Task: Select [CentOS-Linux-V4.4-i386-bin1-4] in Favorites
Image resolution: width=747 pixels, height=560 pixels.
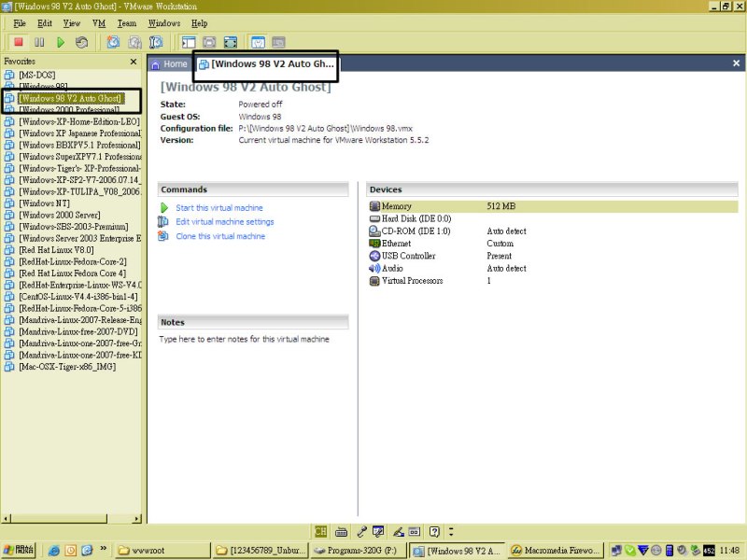Action: tap(78, 297)
